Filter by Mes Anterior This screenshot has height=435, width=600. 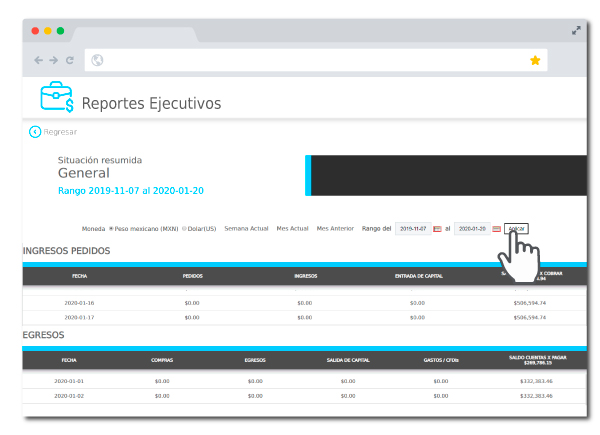335,229
